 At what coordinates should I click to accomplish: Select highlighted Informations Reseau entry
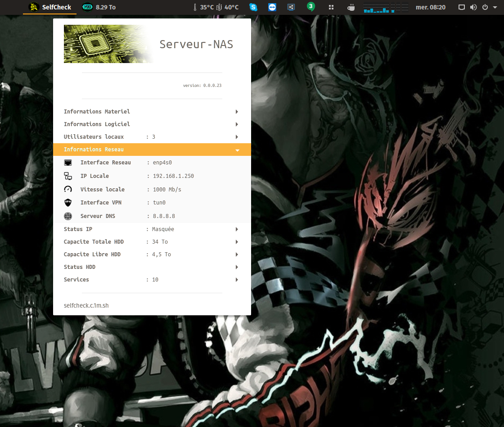152,150
